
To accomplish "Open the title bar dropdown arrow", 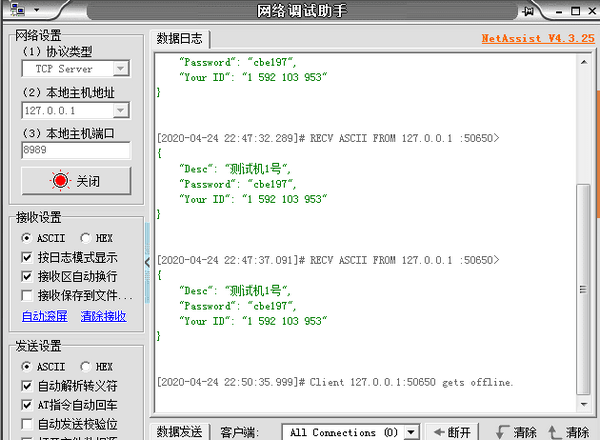I will click(37, 10).
